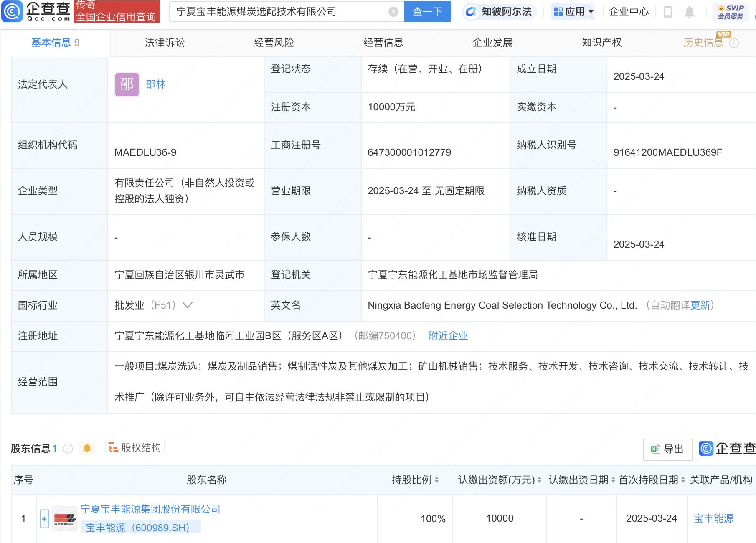
Task: Open shareholder 宁夏宝丰能源集团股份有限公司 link
Action: [150, 509]
